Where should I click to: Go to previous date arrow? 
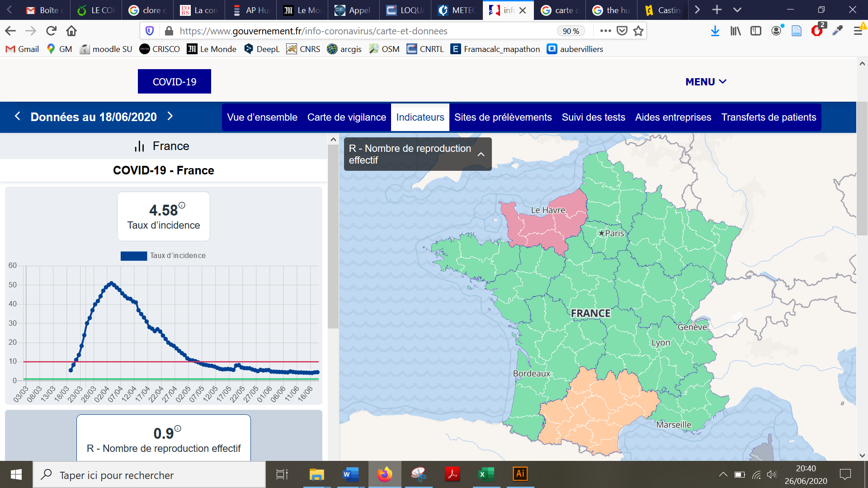[18, 116]
